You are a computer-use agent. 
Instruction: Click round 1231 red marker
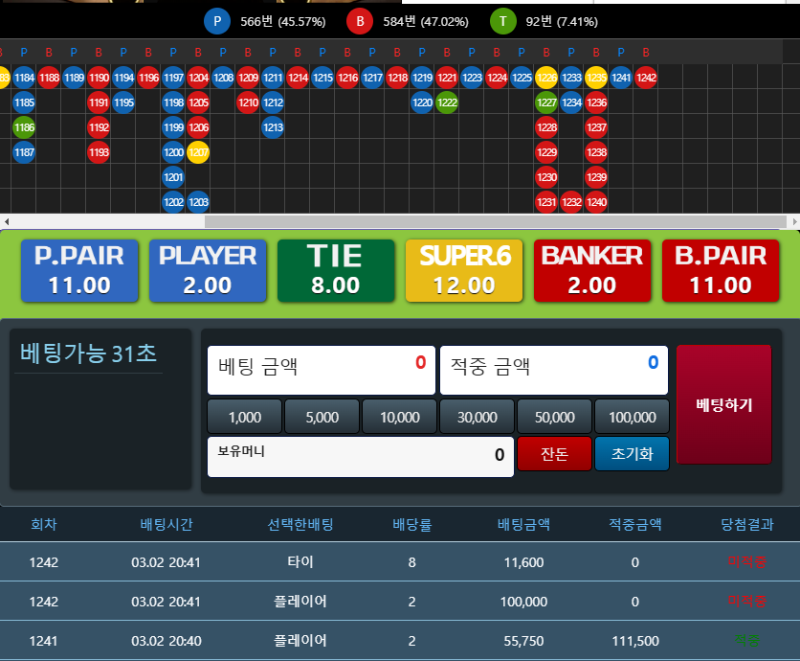pos(546,202)
